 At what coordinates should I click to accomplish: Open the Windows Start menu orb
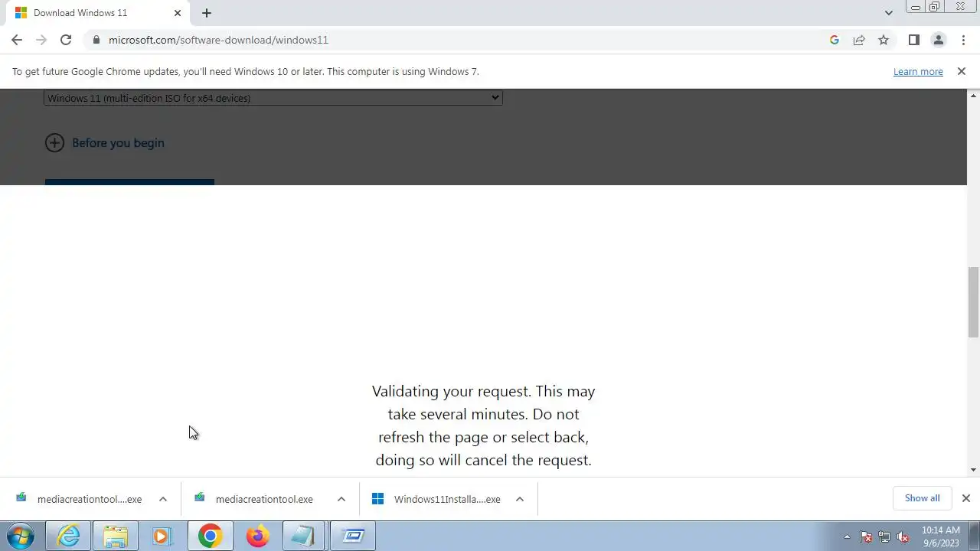pos(21,536)
